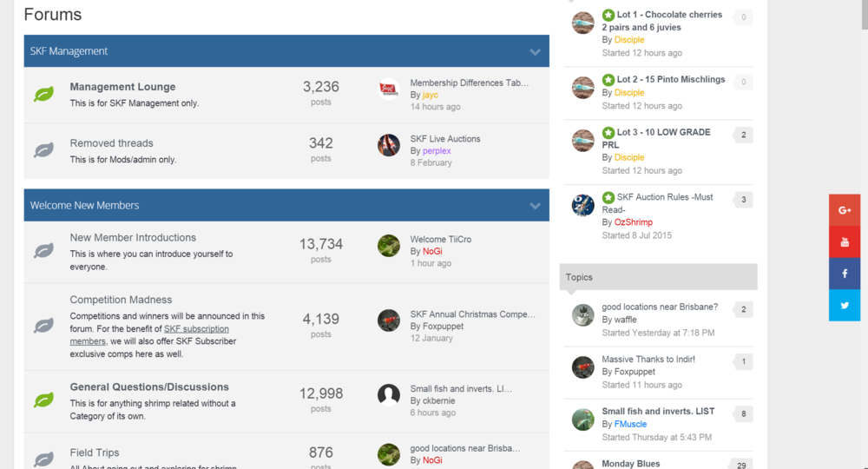This screenshot has width=868, height=469.
Task: Open the YouTube social icon
Action: (x=845, y=242)
